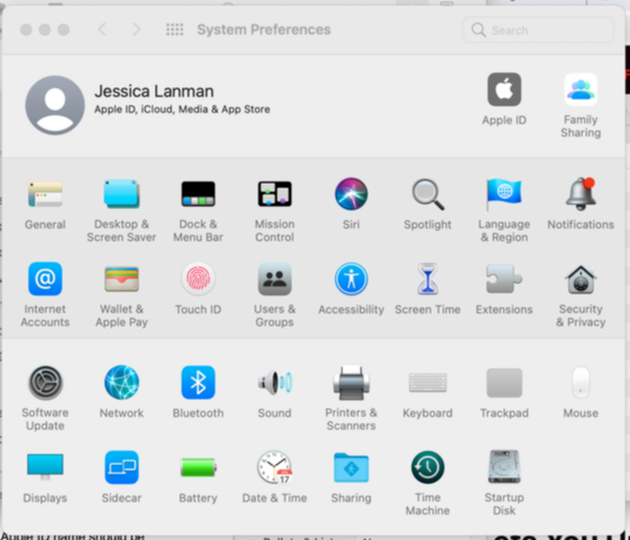Click in the Search field
The height and width of the screenshot is (540, 630).
coord(538,30)
